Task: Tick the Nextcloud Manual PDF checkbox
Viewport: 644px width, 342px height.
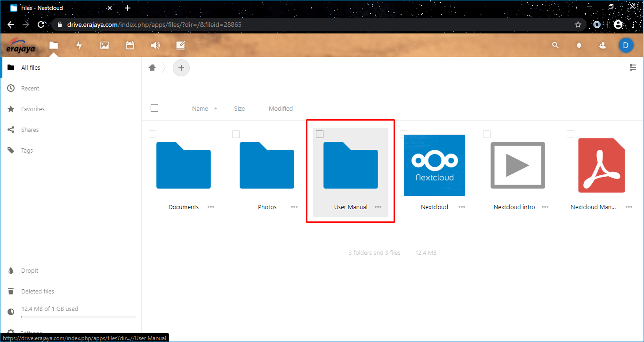Action: [571, 134]
